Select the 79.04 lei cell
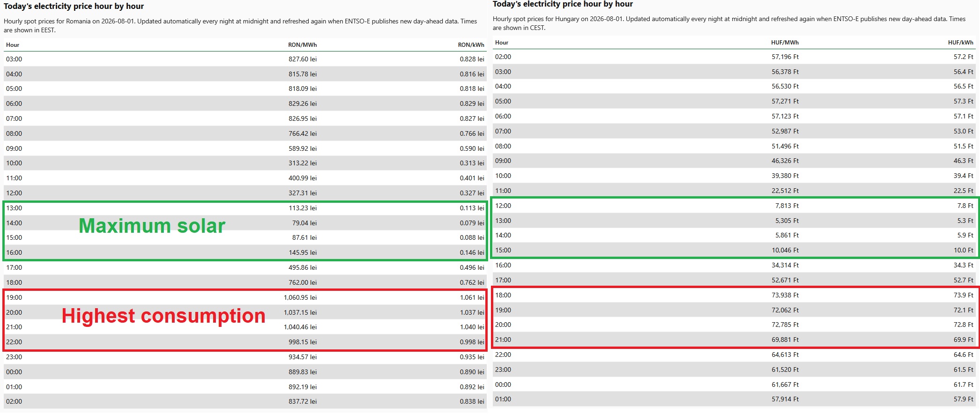Image resolution: width=980 pixels, height=414 pixels. pos(304,223)
